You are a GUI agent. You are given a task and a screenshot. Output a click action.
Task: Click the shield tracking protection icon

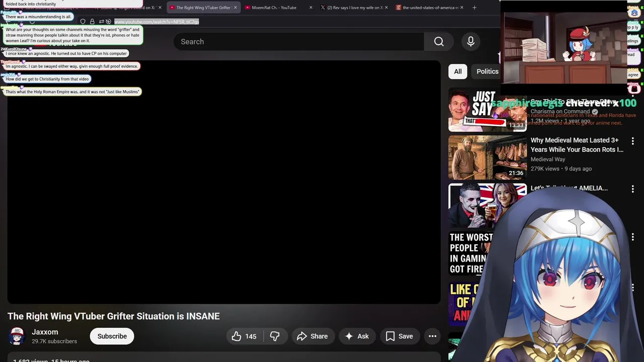[x=83, y=22]
